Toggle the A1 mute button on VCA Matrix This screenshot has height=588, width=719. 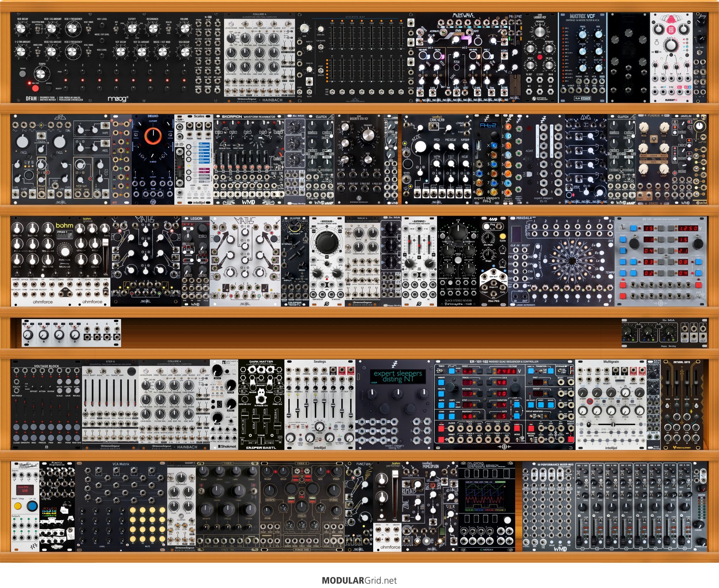133,510
